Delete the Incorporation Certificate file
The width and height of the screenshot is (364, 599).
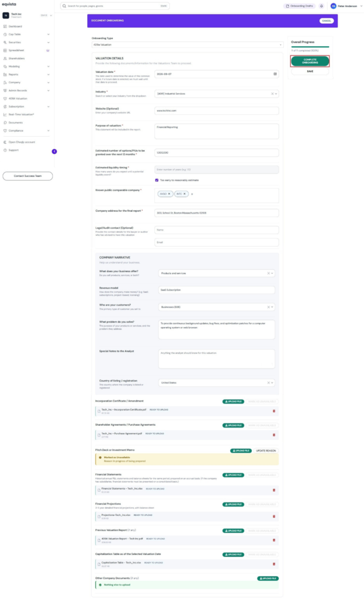pyautogui.click(x=274, y=411)
